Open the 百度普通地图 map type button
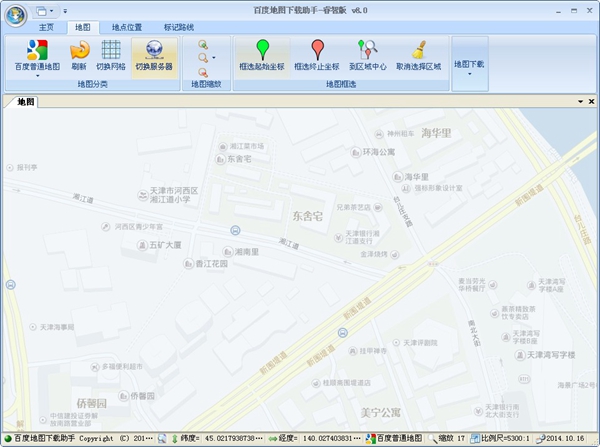This screenshot has width=600, height=447. pos(36,55)
